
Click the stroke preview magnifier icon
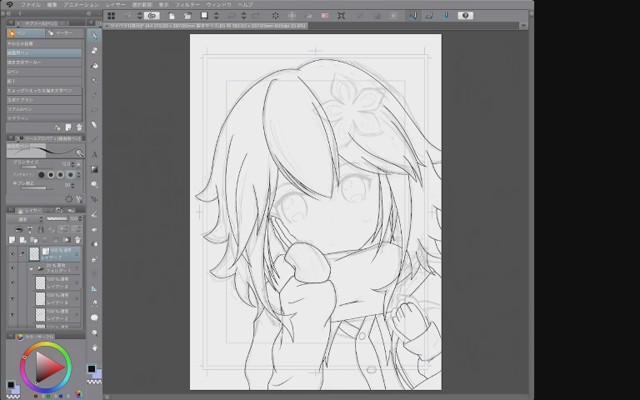click(79, 153)
